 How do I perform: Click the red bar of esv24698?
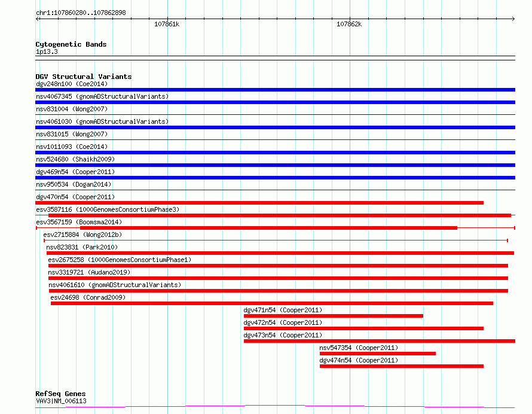tap(272, 303)
